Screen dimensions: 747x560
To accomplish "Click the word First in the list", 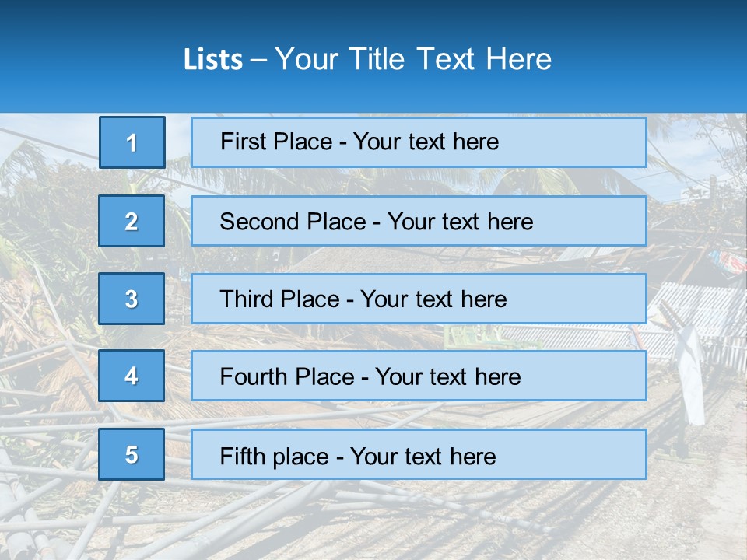I will pos(241,142).
